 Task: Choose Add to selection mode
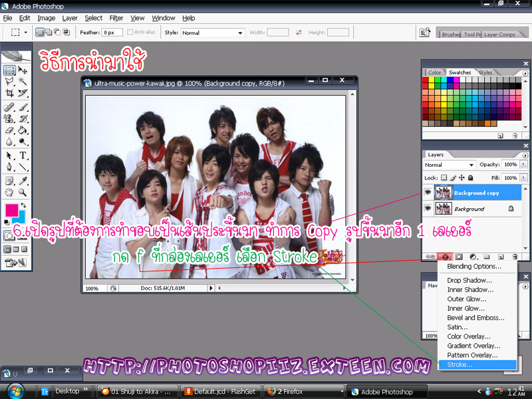[49, 32]
